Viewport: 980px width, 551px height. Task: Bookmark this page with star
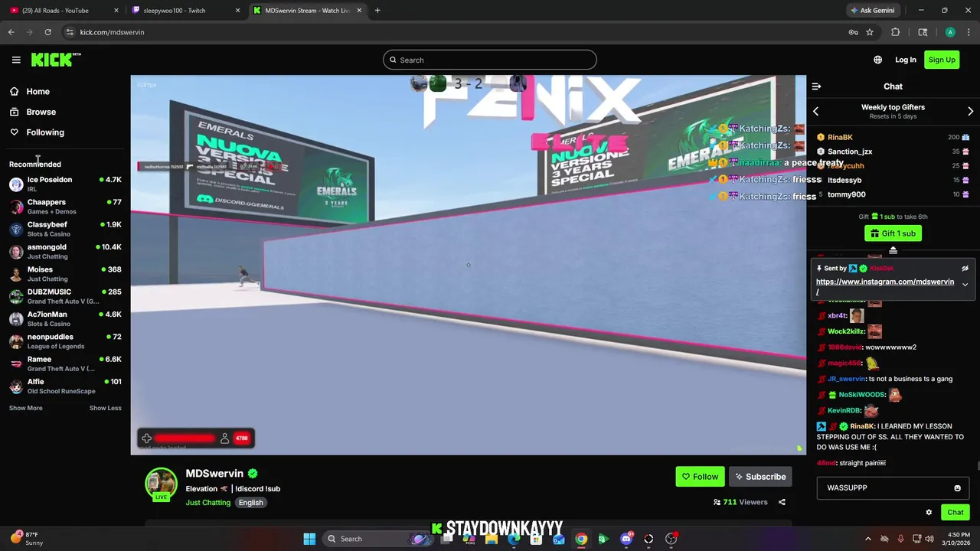pos(870,32)
